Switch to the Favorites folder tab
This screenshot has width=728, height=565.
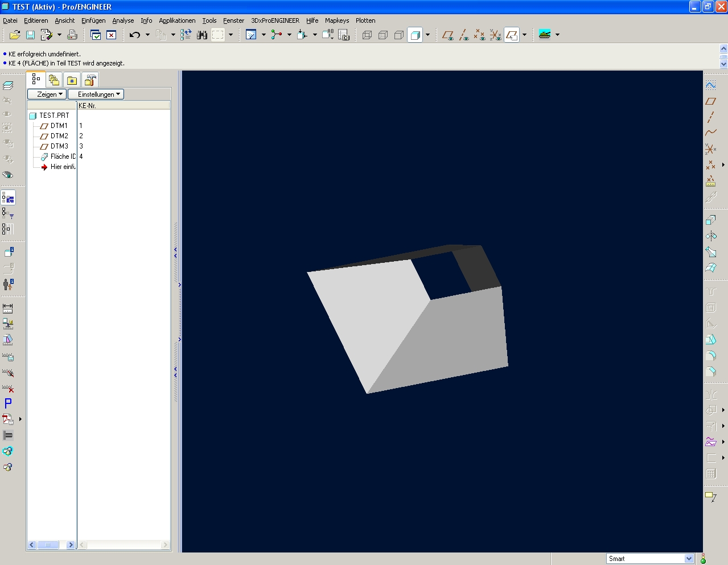[72, 80]
